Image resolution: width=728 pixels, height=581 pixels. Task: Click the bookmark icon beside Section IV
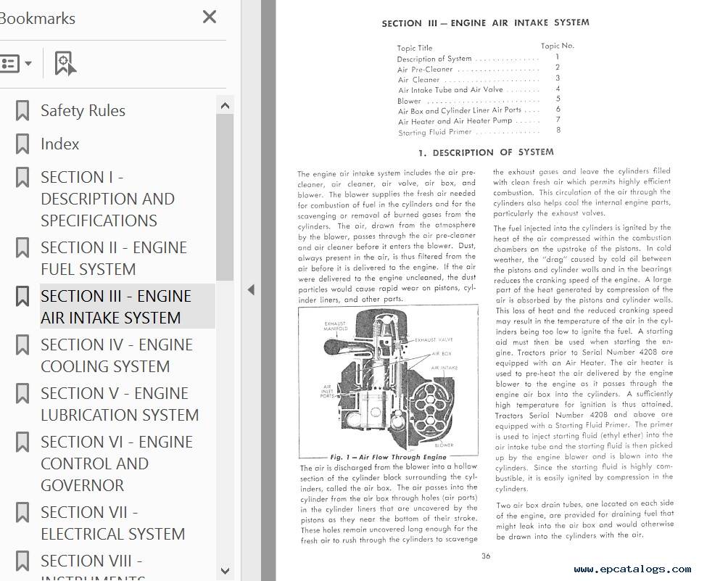tap(22, 345)
